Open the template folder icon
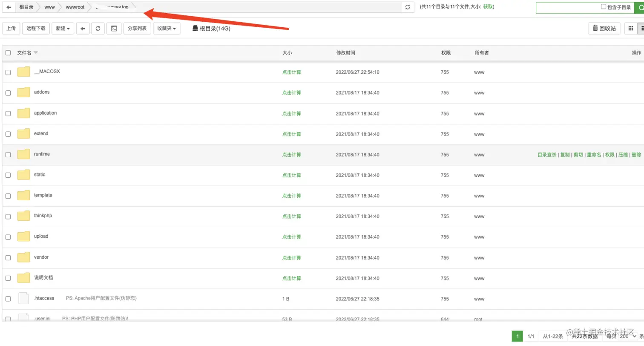This screenshot has height=346, width=644. [23, 196]
